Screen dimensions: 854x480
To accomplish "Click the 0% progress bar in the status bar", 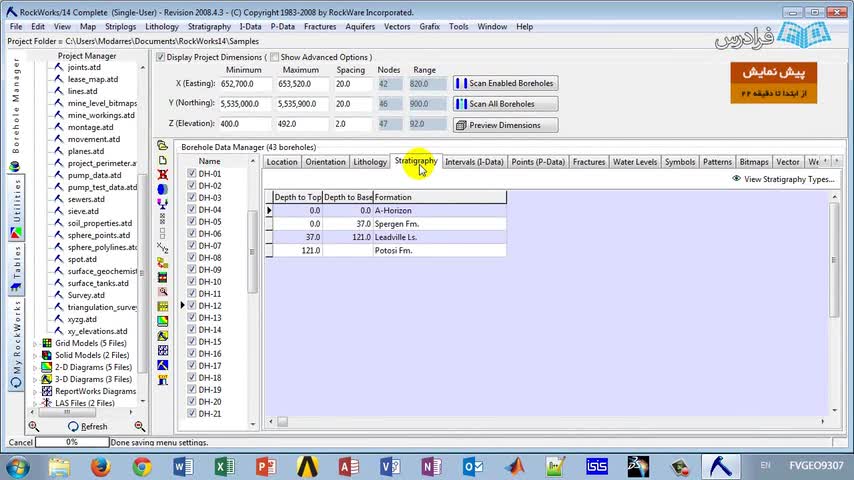I will tap(72, 442).
